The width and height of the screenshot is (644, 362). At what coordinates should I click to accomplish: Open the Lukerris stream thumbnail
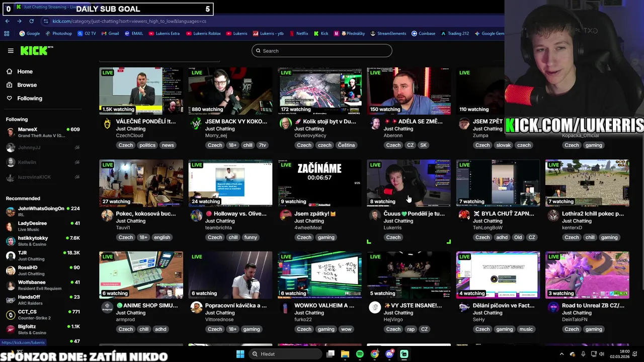click(409, 183)
